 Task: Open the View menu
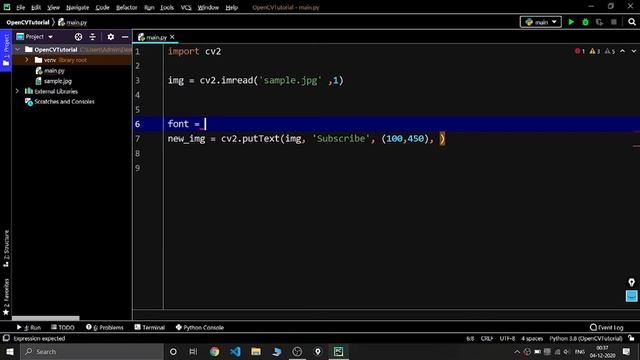coord(53,7)
